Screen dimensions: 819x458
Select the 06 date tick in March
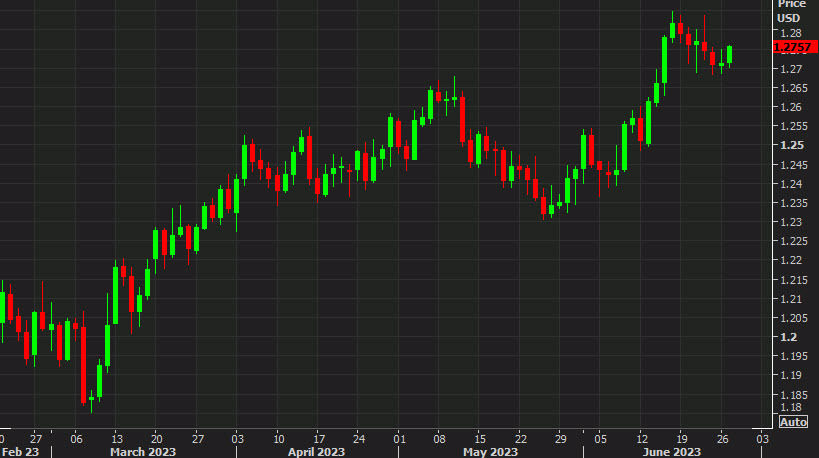pyautogui.click(x=76, y=439)
